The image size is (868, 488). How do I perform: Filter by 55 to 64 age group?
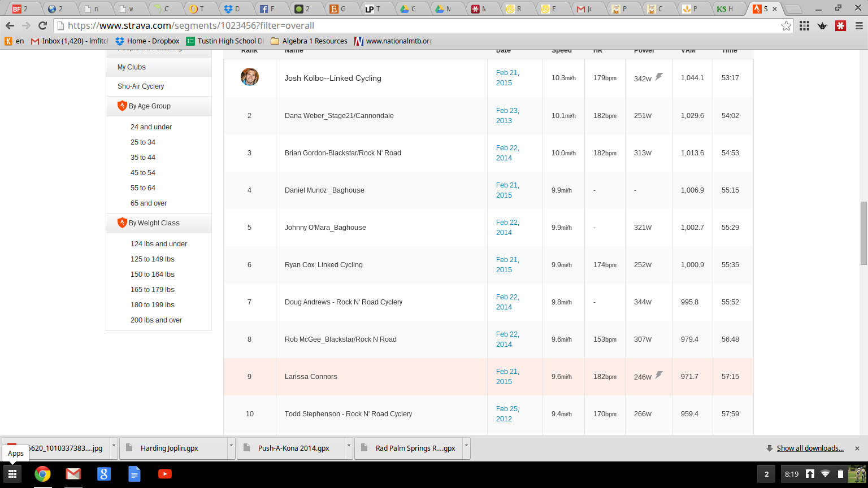[x=143, y=188]
